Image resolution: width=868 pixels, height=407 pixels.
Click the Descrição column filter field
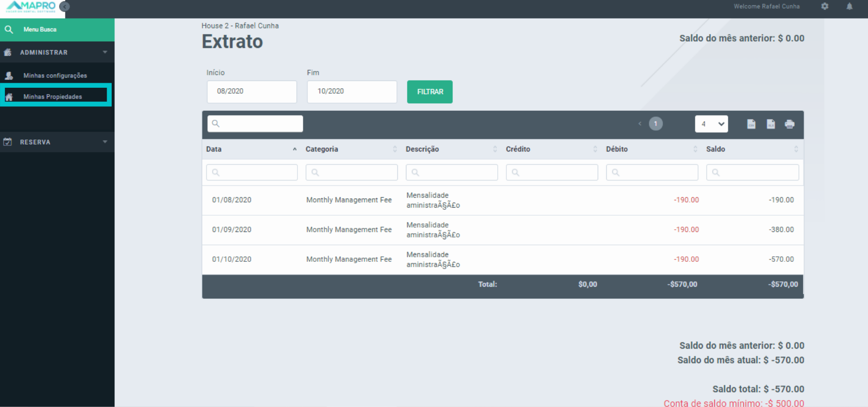click(x=452, y=172)
